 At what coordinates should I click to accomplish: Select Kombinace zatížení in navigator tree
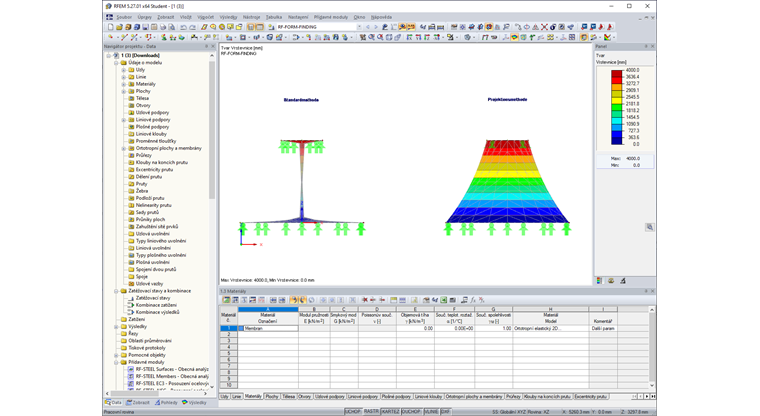pos(156,305)
